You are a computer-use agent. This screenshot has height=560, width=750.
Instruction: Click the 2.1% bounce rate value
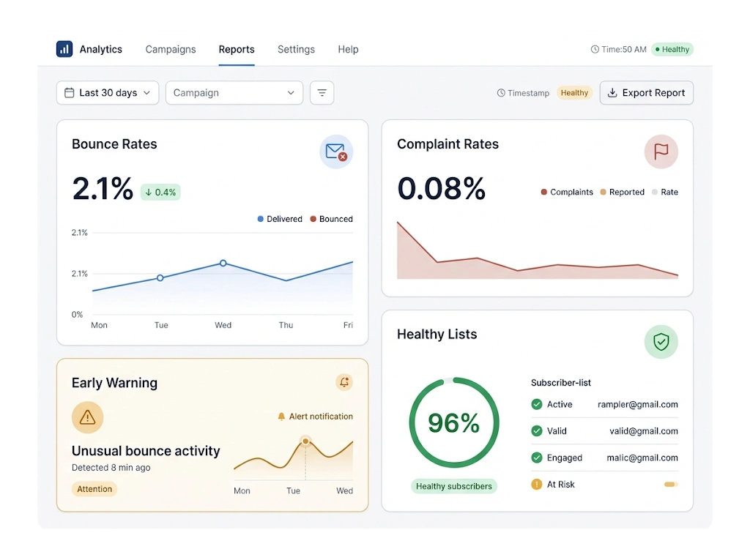click(x=103, y=188)
